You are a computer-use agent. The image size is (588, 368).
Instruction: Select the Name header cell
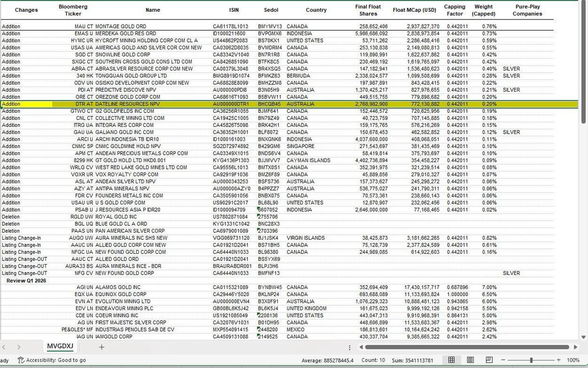[153, 10]
